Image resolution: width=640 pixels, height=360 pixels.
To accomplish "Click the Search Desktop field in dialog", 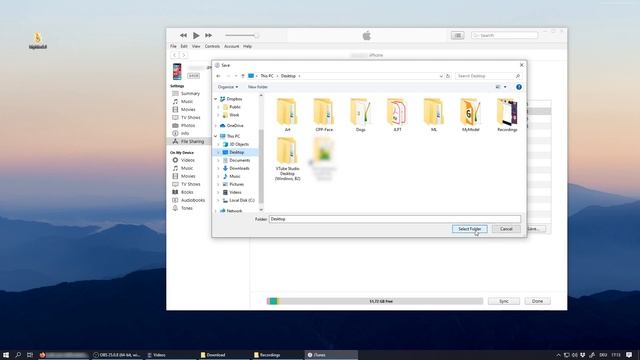I will point(488,76).
